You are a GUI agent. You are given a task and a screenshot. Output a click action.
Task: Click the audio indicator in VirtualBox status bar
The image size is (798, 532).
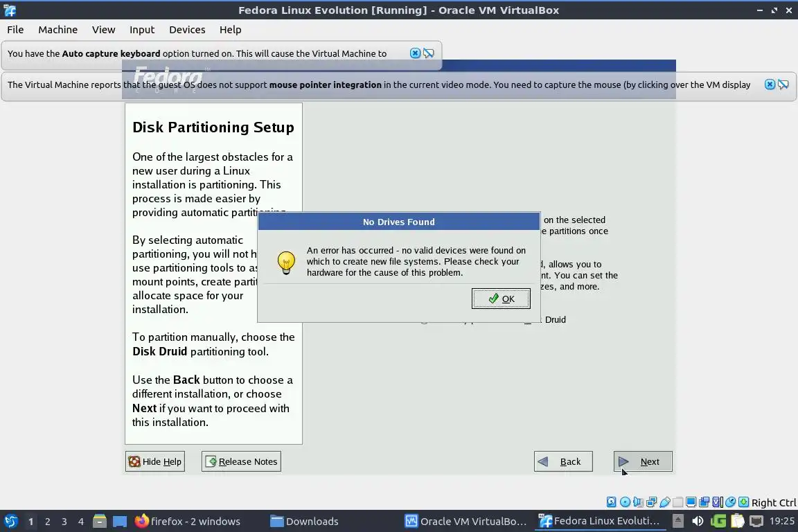(638, 502)
